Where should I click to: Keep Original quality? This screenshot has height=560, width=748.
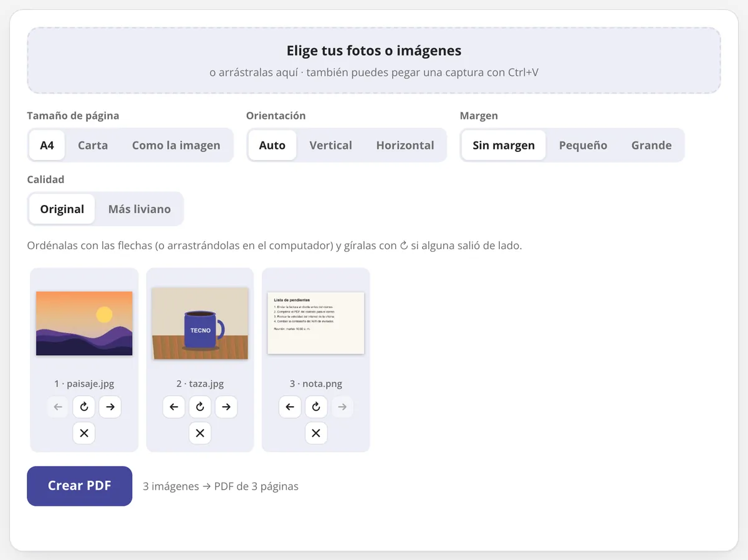click(x=62, y=209)
